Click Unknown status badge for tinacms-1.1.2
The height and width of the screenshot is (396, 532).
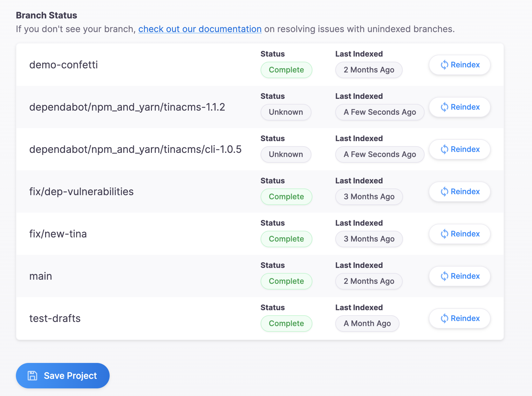(286, 112)
